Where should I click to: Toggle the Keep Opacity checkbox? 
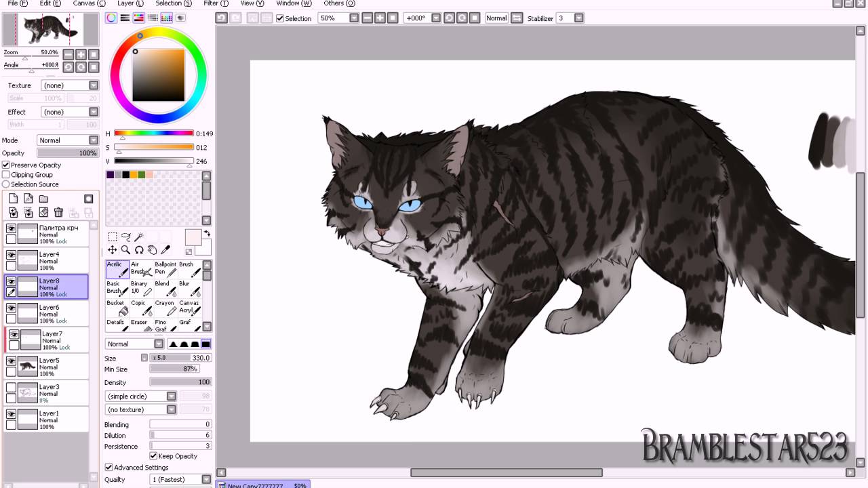click(x=153, y=456)
